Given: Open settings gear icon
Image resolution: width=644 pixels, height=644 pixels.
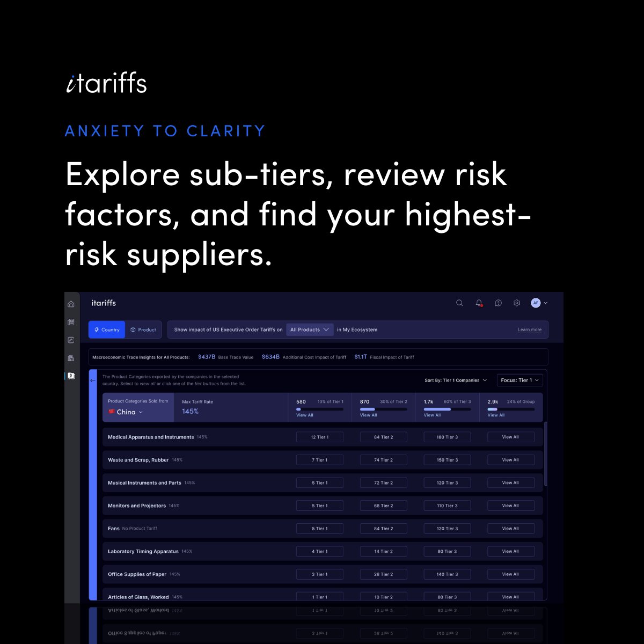Looking at the screenshot, I should [x=517, y=303].
